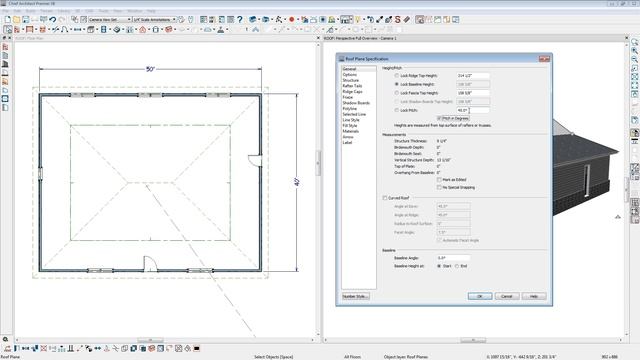Click camera view horizontal scrollbar thumb
640x360 pixels.
(x=473, y=340)
